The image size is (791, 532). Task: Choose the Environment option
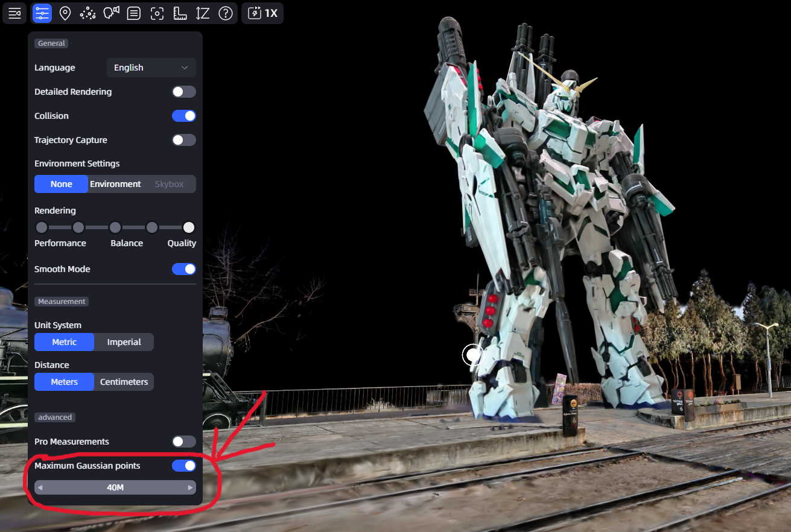tap(115, 184)
